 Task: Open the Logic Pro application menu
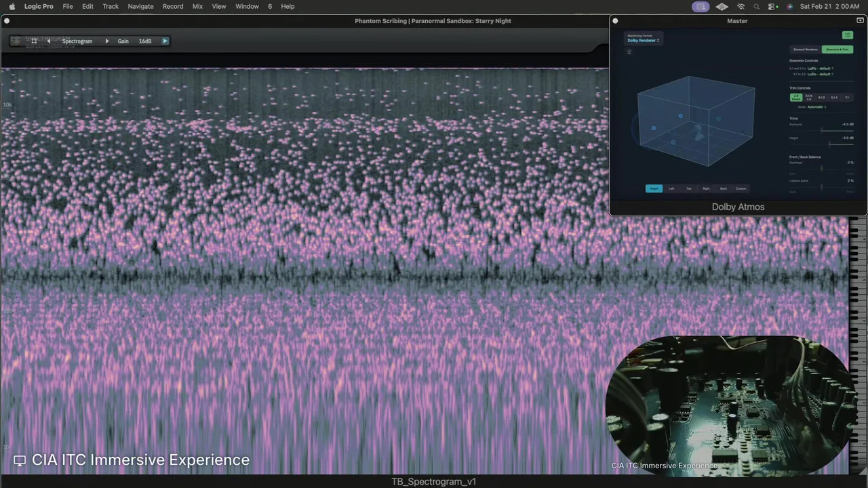click(x=39, y=6)
